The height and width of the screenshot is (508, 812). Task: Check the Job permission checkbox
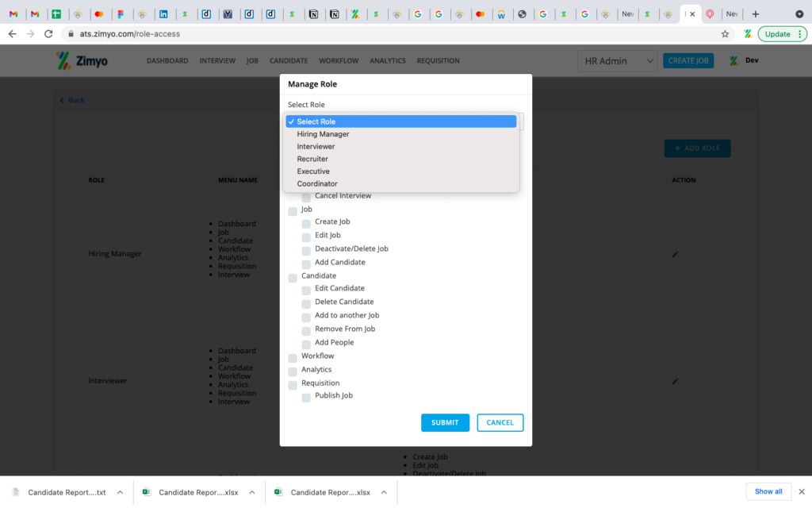point(293,211)
